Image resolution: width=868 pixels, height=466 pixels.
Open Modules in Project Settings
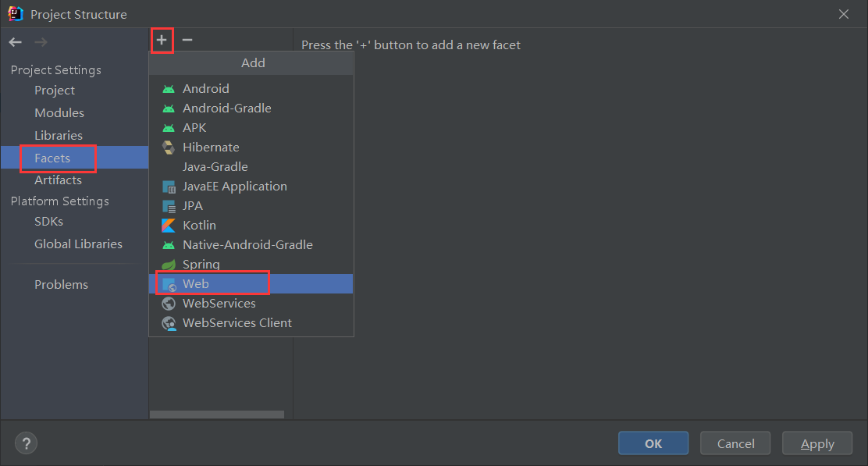pos(59,113)
